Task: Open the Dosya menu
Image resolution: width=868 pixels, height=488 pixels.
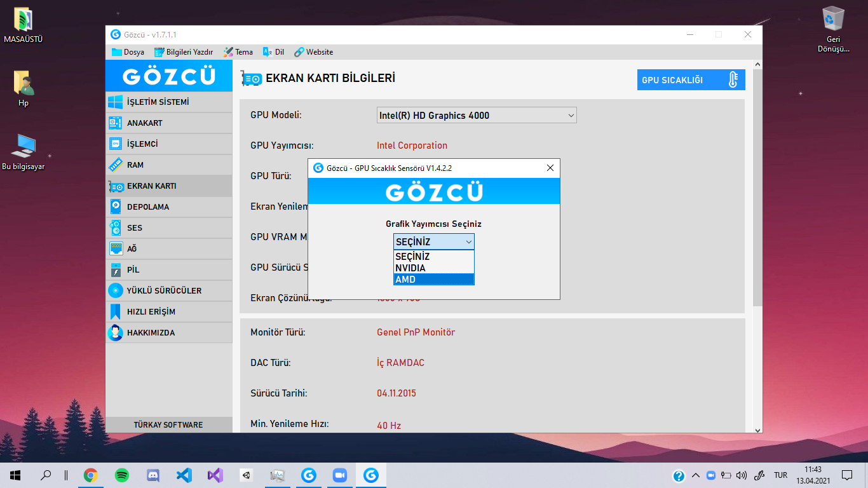Action: click(128, 52)
